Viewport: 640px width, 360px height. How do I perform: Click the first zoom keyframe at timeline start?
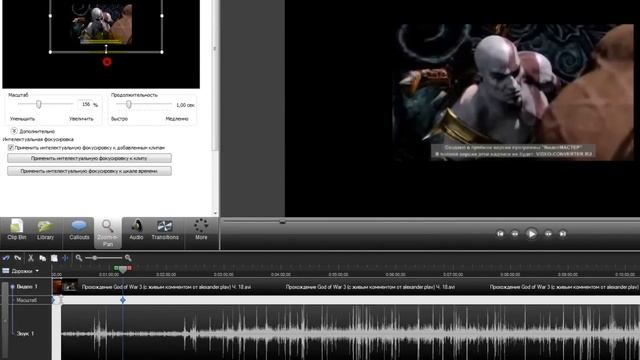[x=53, y=300]
